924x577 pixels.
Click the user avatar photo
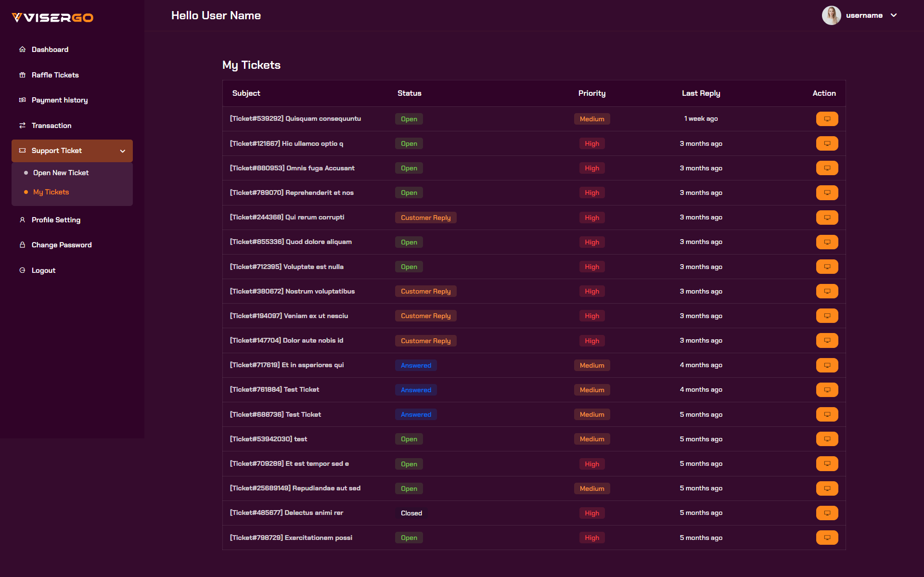(831, 15)
